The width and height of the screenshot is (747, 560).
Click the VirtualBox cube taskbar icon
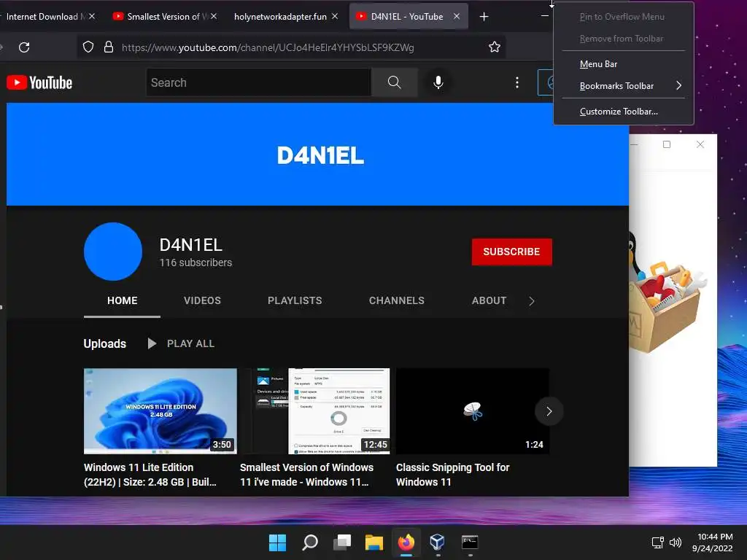[438, 542]
